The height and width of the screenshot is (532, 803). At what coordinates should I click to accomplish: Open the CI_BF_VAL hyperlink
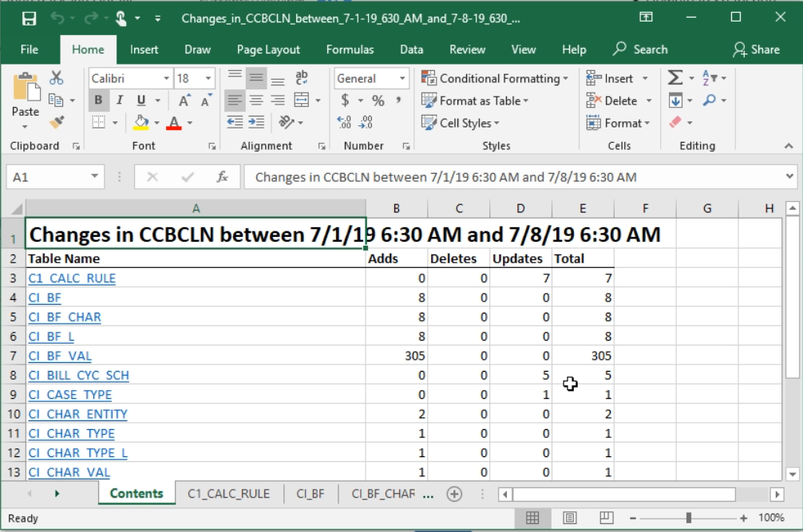tap(60, 356)
